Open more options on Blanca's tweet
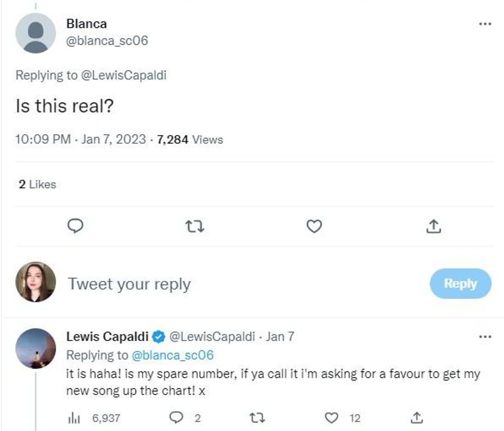The image size is (504, 431). point(484,24)
